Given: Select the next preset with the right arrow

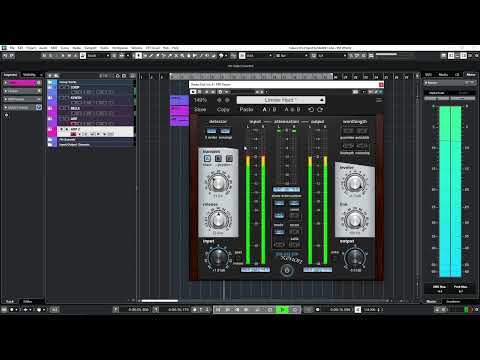Looking at the screenshot, I should 227,100.
